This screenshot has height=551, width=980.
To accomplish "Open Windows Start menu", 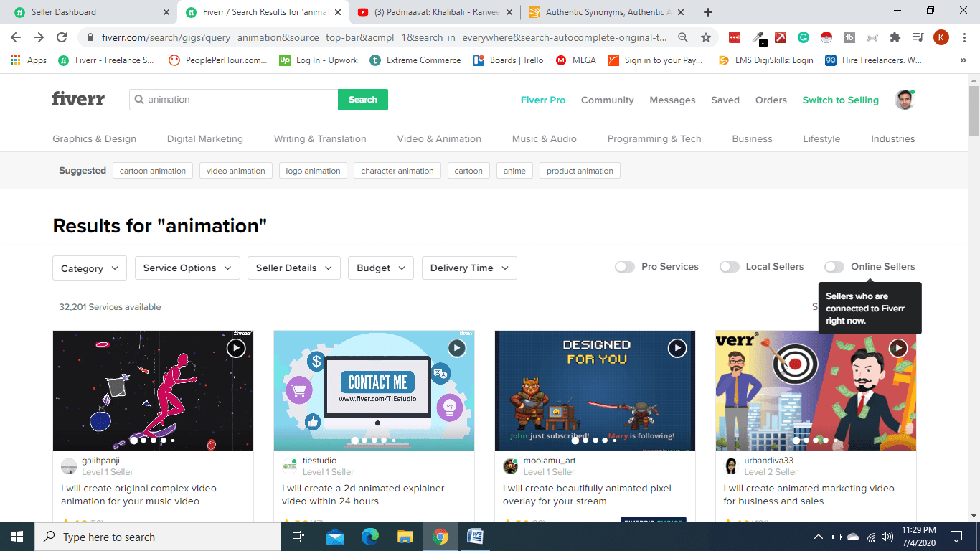I will pos(17,537).
